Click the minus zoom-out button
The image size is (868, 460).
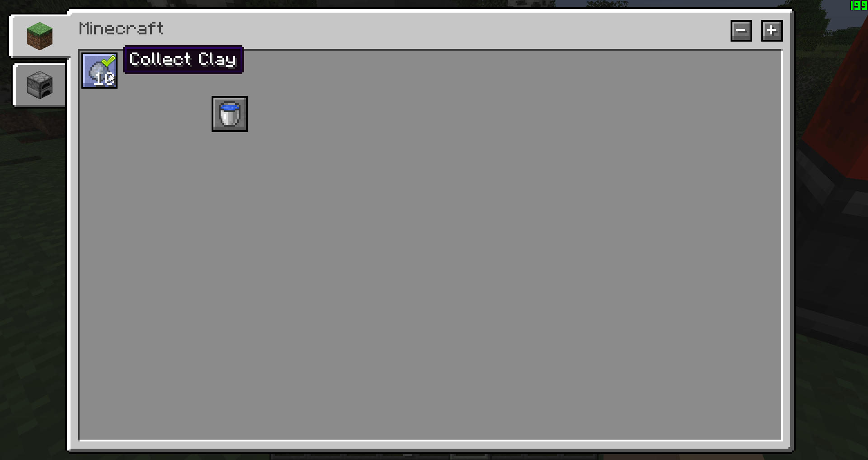click(741, 31)
